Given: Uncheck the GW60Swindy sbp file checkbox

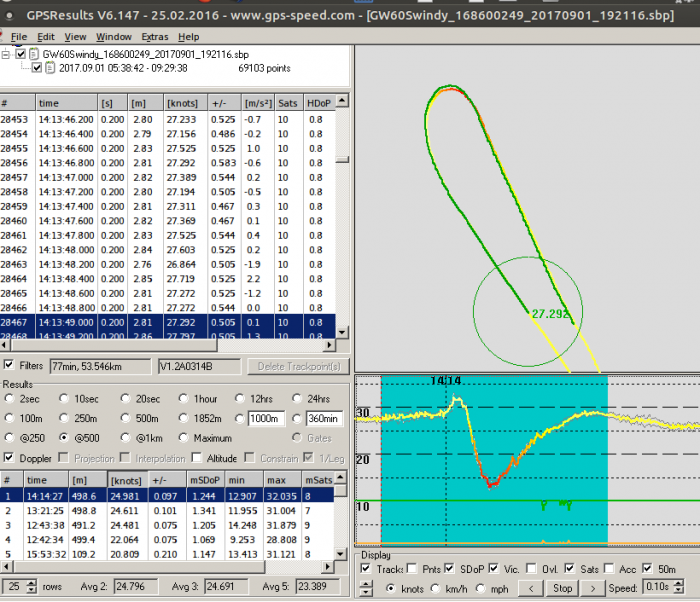Looking at the screenshot, I should (x=21, y=54).
